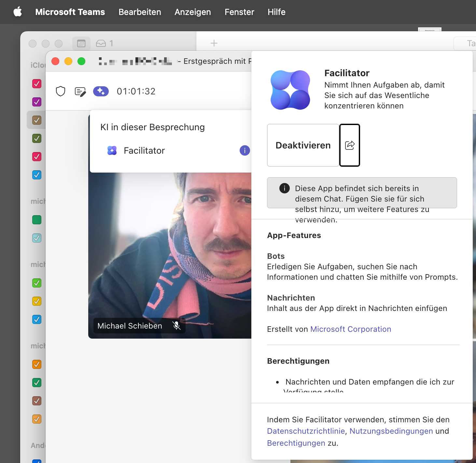Image resolution: width=476 pixels, height=463 pixels.
Task: Open the Fenster menu
Action: click(239, 12)
